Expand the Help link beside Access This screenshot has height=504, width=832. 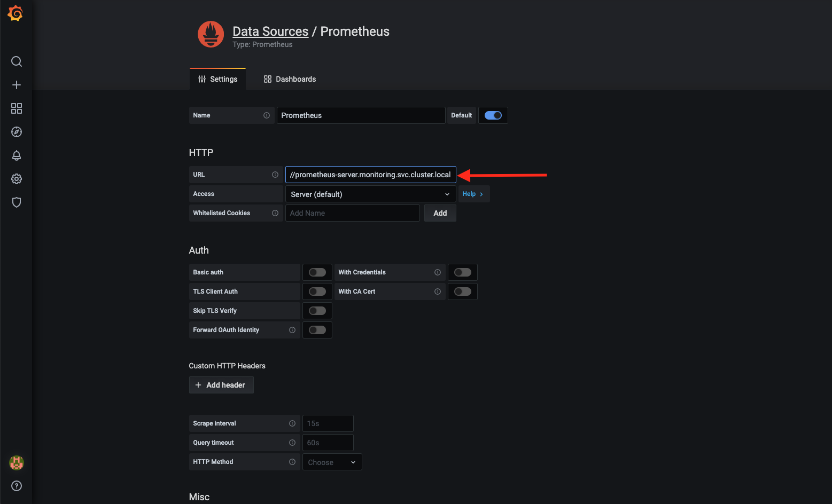tap(473, 194)
